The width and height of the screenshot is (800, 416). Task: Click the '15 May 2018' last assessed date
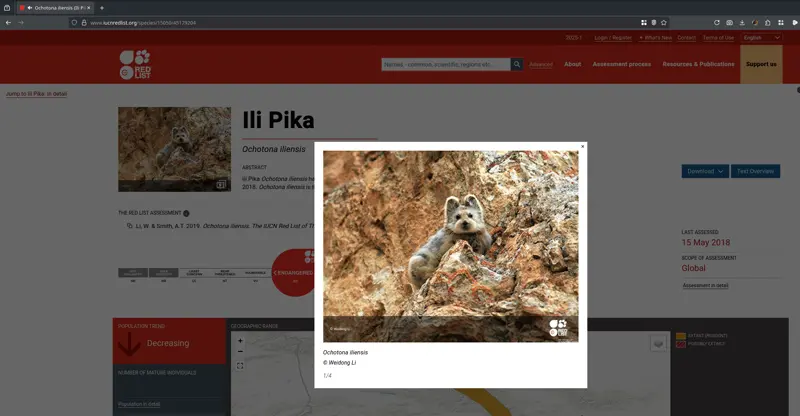point(706,242)
